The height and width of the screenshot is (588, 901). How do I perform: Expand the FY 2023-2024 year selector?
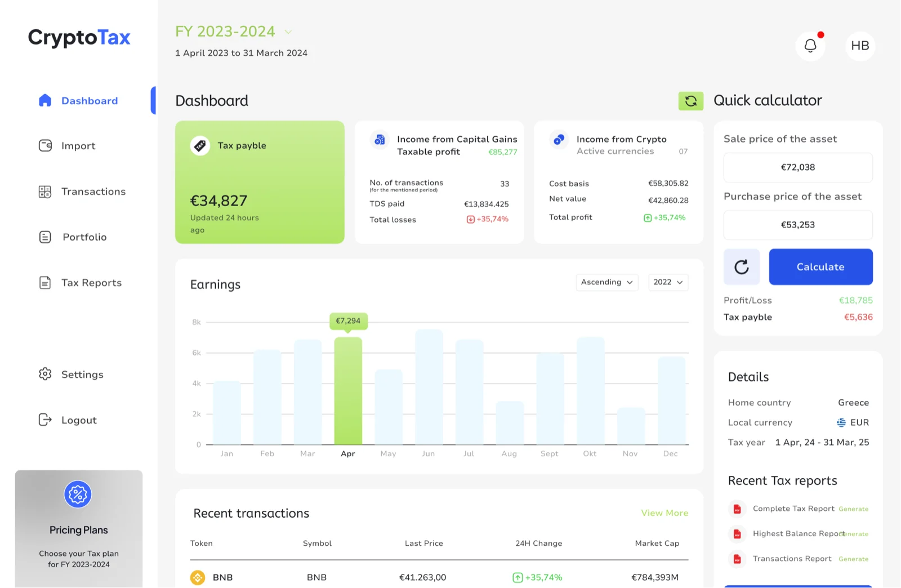pyautogui.click(x=288, y=32)
